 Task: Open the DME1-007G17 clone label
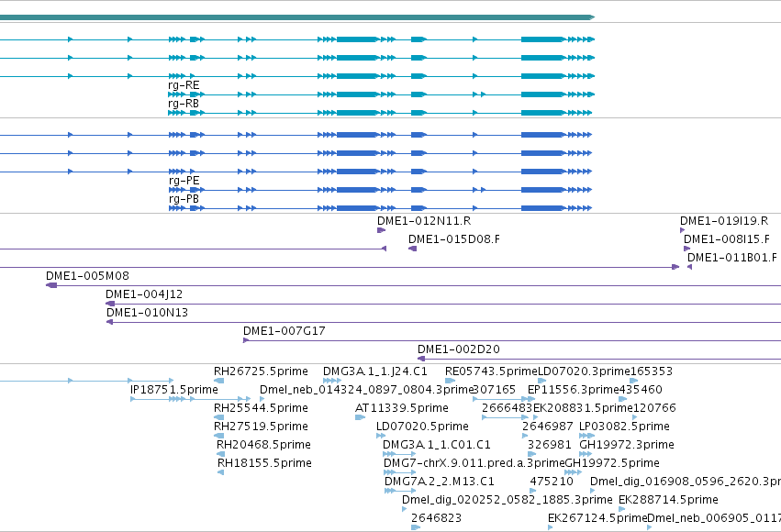coord(285,331)
